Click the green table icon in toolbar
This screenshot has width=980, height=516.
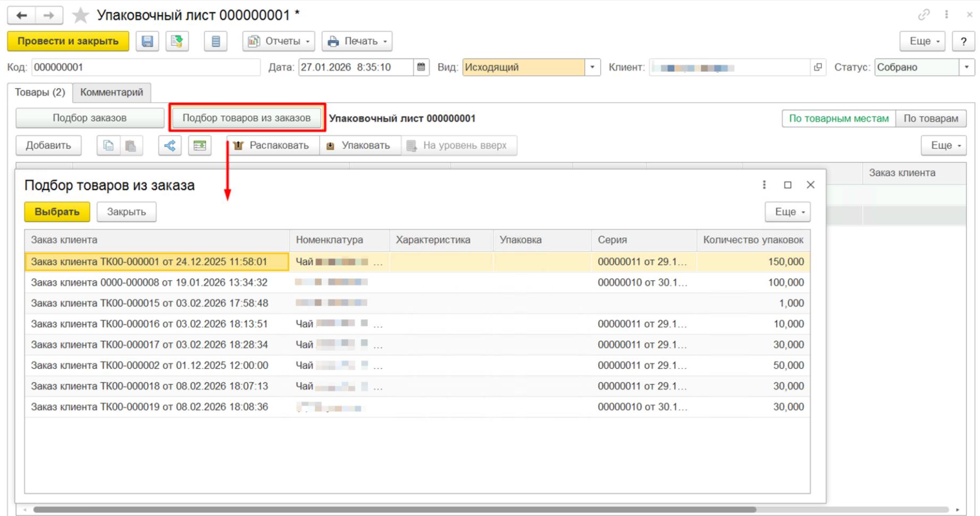[x=199, y=145]
